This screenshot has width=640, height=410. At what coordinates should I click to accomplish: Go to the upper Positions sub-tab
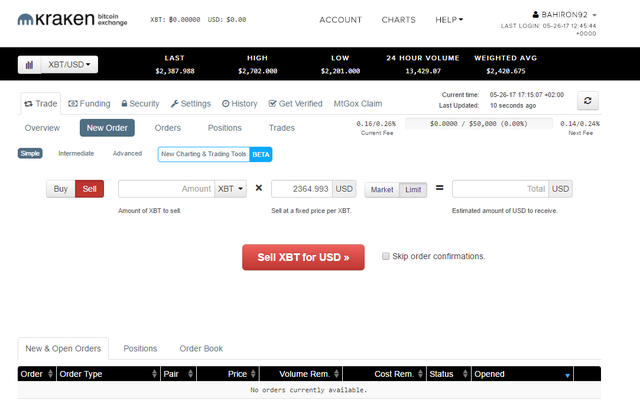[225, 128]
